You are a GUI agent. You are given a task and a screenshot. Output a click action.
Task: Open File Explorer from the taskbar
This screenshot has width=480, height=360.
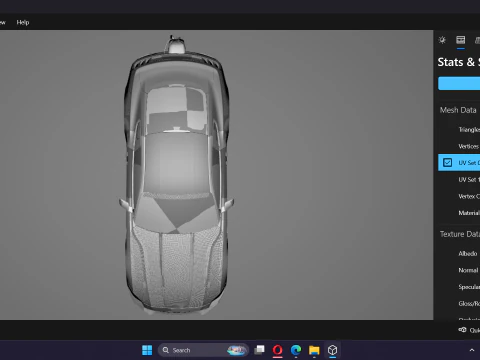[314, 350]
